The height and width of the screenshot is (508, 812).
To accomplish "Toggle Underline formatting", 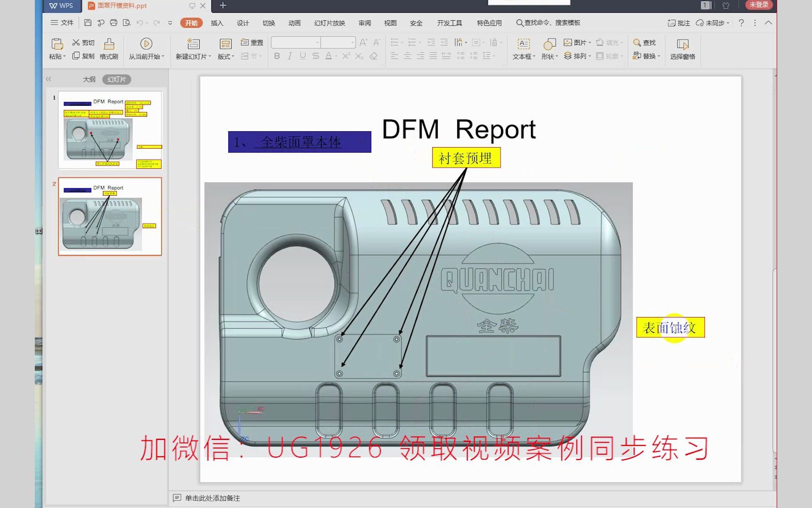I will click(x=303, y=56).
